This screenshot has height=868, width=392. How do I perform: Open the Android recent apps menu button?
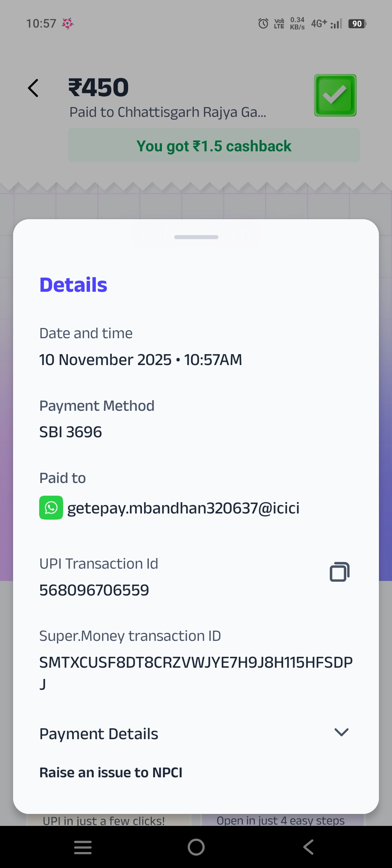(x=83, y=847)
